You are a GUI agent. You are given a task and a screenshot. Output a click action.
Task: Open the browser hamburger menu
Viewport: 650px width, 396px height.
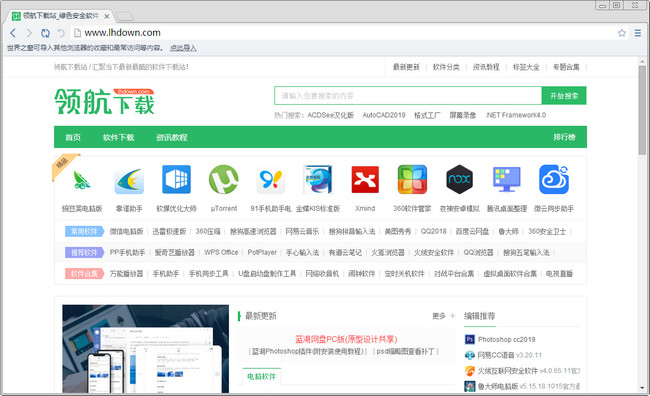[x=638, y=33]
